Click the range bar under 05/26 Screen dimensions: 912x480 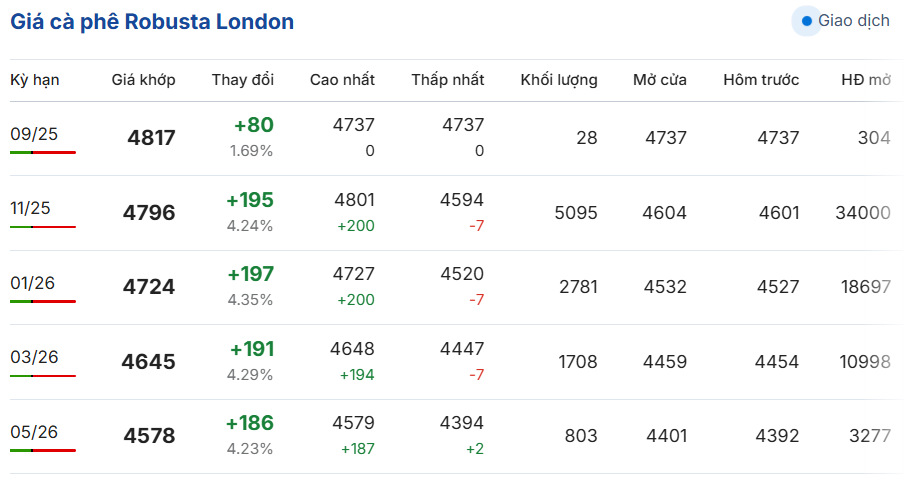[x=42, y=450]
